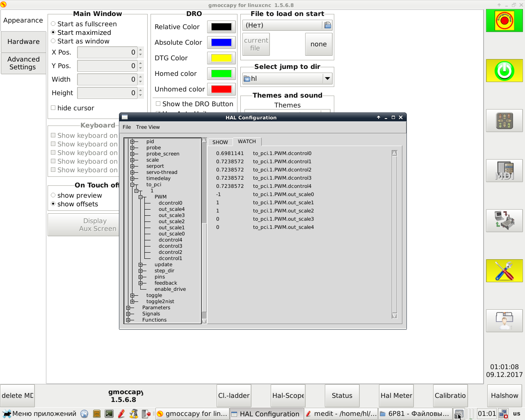The height and width of the screenshot is (420, 525).
Task: Toggle the machine power button
Action: coord(504,71)
